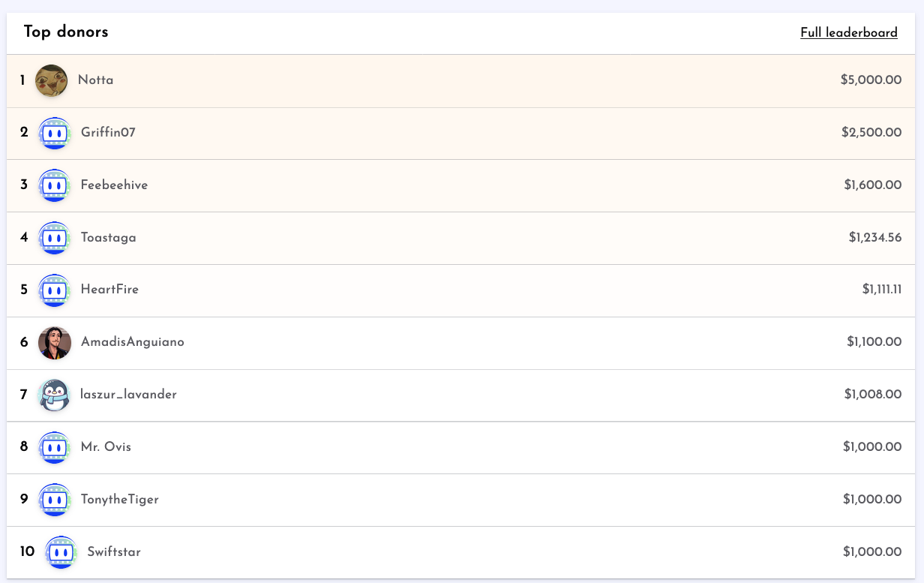Click laszur_lavander's penguin avatar
The height and width of the screenshot is (583, 924).
click(54, 395)
